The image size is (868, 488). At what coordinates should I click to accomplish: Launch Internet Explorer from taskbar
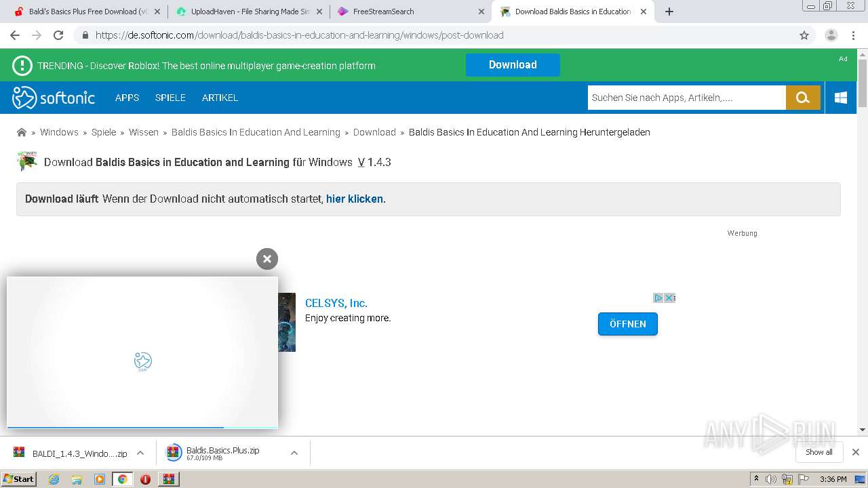tap(54, 479)
